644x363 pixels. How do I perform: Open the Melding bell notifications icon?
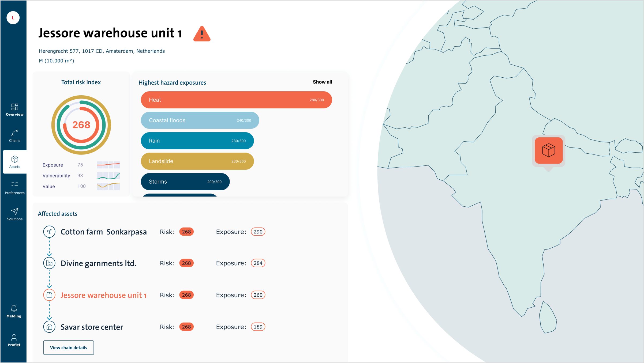14,308
